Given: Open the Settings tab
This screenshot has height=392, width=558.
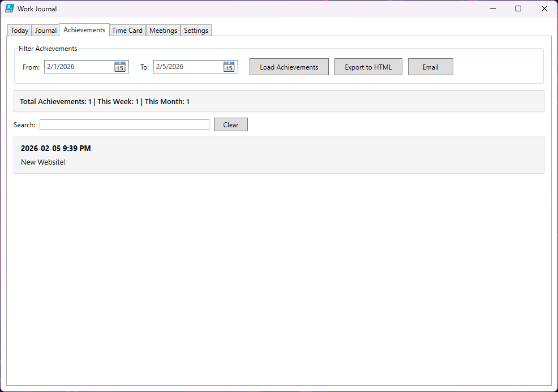Looking at the screenshot, I should [196, 31].
